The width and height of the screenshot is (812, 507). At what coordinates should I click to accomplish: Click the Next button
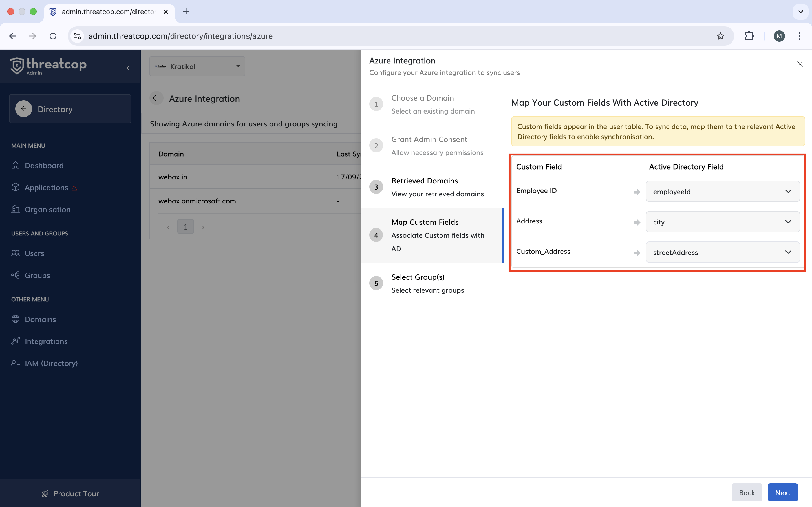click(x=782, y=493)
